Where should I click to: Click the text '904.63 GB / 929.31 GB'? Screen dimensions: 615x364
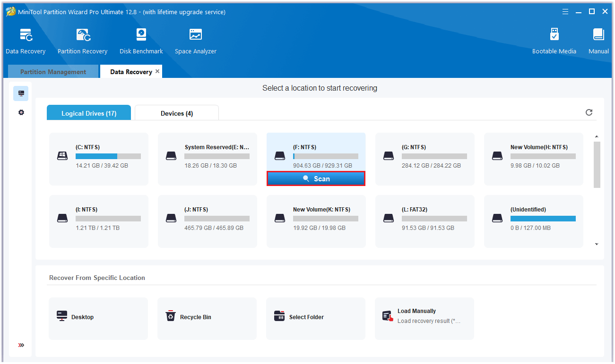(323, 166)
